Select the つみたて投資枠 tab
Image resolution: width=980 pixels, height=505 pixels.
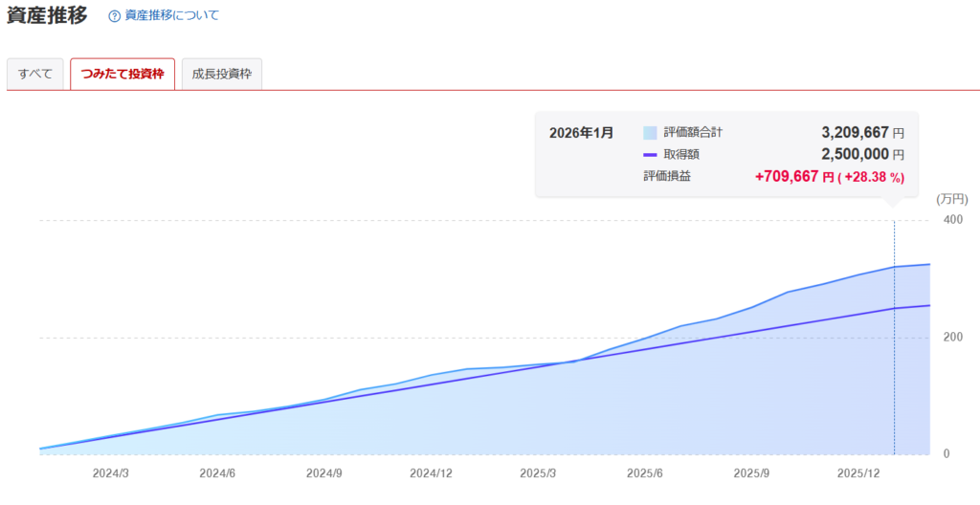click(x=122, y=74)
